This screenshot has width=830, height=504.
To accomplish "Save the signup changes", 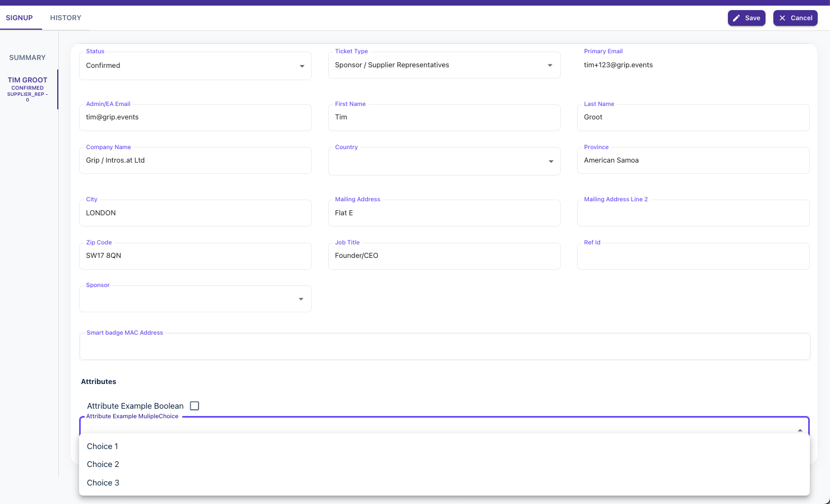I will [x=746, y=18].
